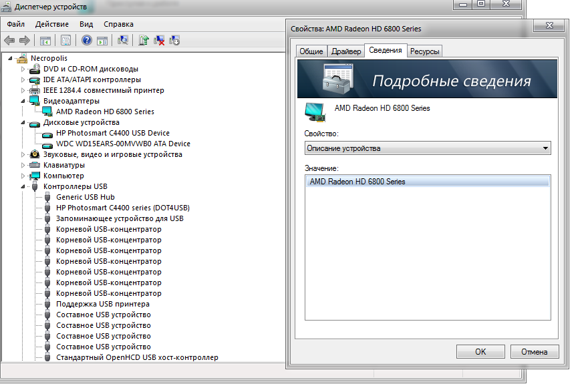Open the blue Help question-mark icon
The image size is (588, 390).
click(87, 40)
